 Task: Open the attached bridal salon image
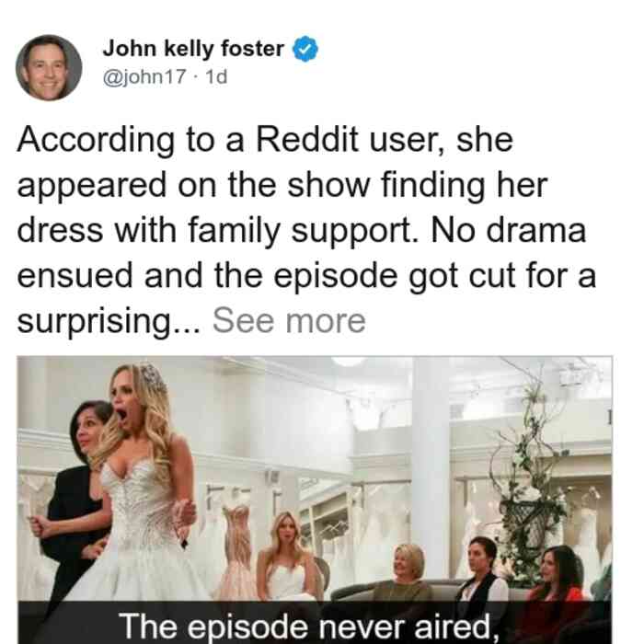pos(315,500)
